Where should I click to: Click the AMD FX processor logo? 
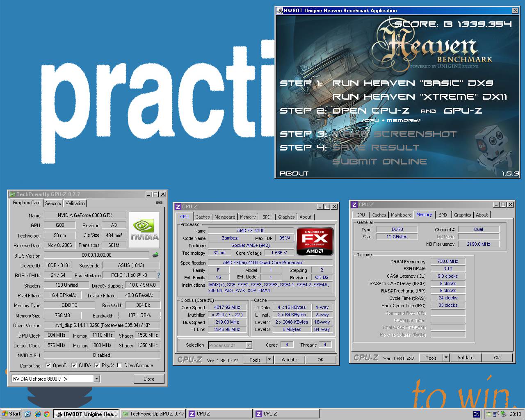[x=315, y=242]
